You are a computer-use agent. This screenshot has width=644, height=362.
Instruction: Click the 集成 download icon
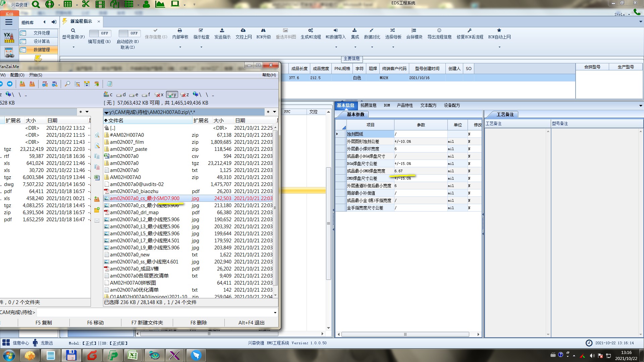click(355, 31)
